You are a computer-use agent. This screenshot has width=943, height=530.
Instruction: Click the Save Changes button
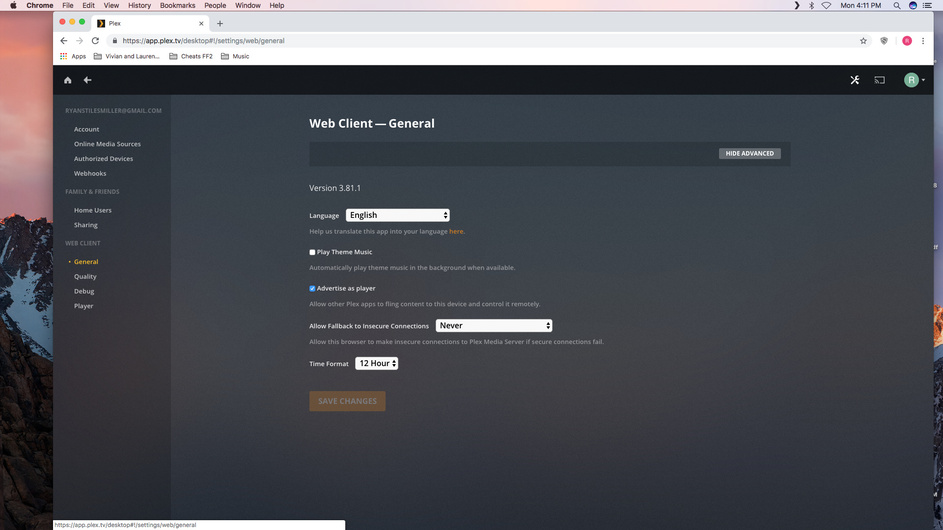tap(347, 401)
